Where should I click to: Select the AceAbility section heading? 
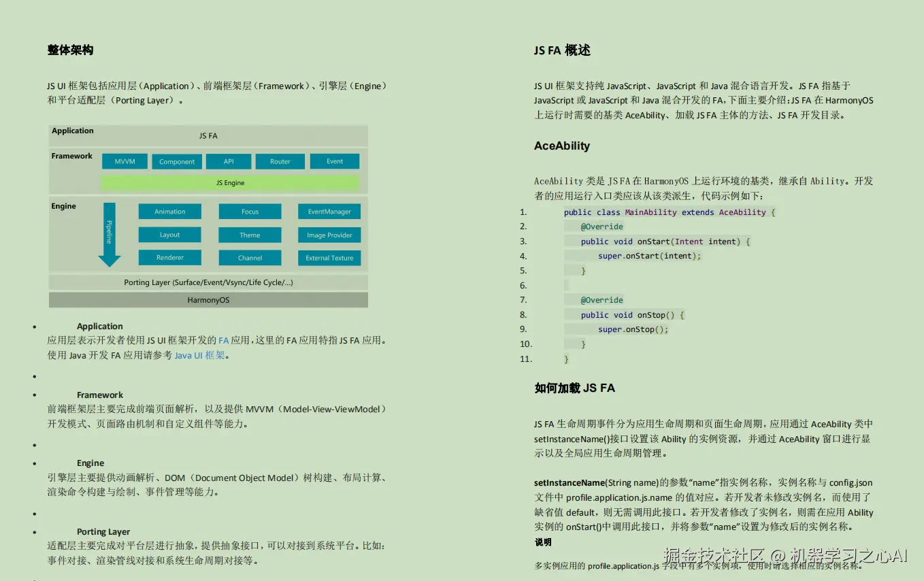tap(562, 146)
